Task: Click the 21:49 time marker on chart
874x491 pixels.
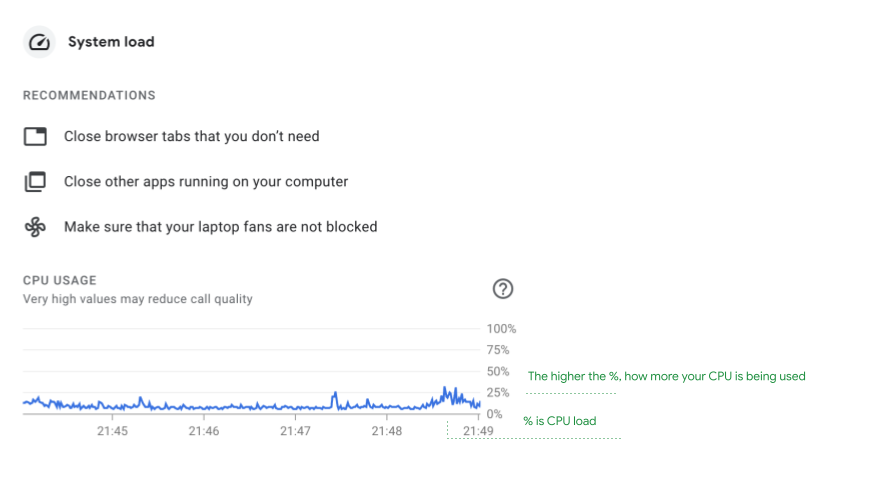Action: pos(478,431)
